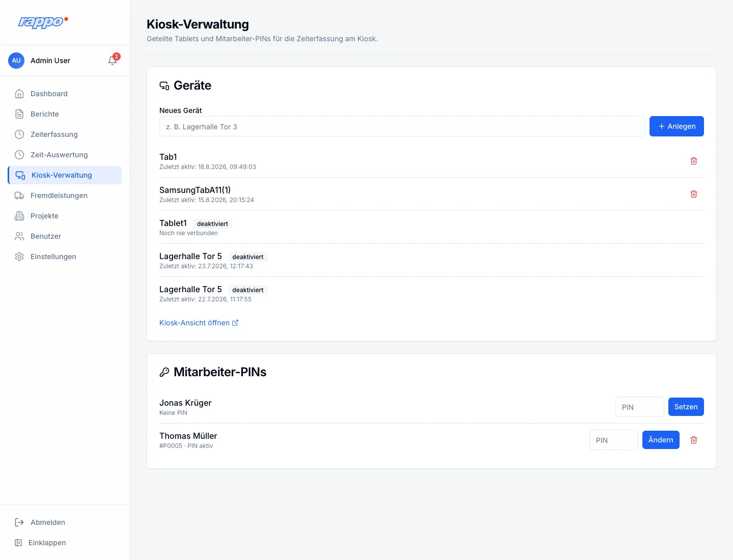733x560 pixels.
Task: Log out via Abmelden
Action: click(x=65, y=522)
